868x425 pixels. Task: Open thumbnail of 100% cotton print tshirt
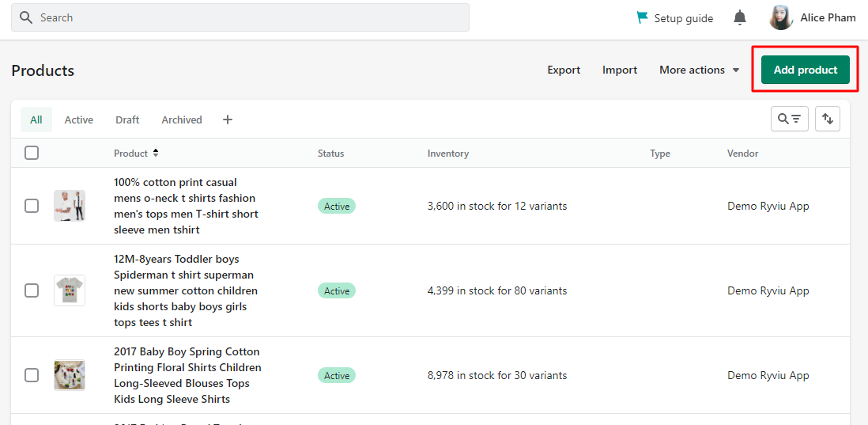(70, 206)
